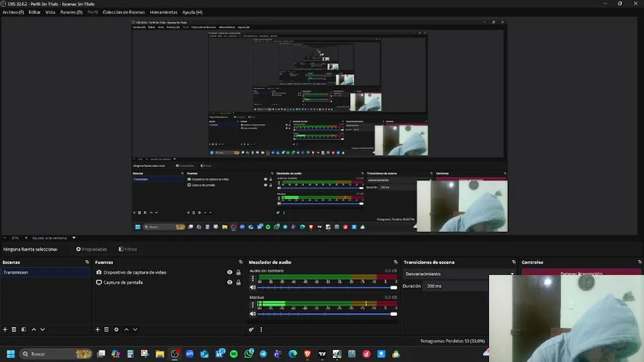This screenshot has width=644, height=362.
Task: Click zoom out minus beside 87%
Action: point(5,238)
